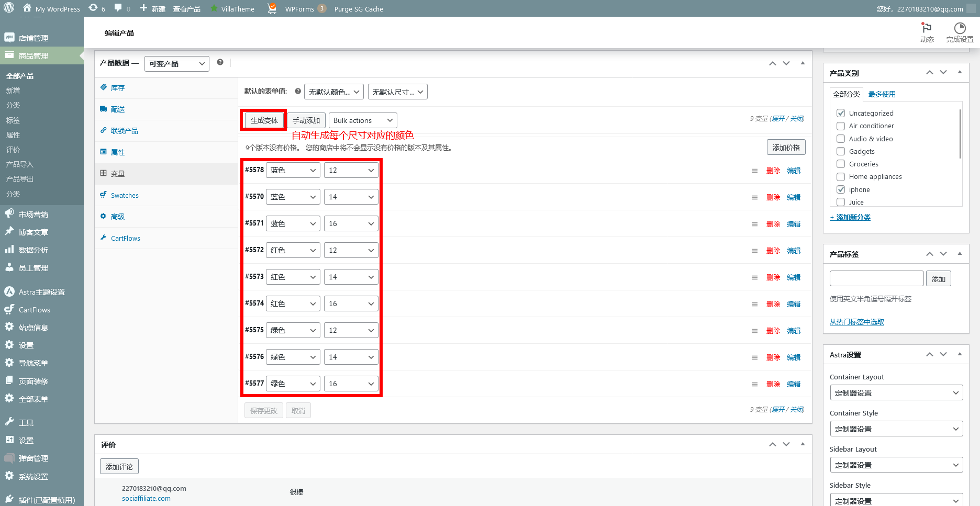Open the 无默认尺寸 default size dropdown
Image resolution: width=980 pixels, height=506 pixels.
point(398,92)
